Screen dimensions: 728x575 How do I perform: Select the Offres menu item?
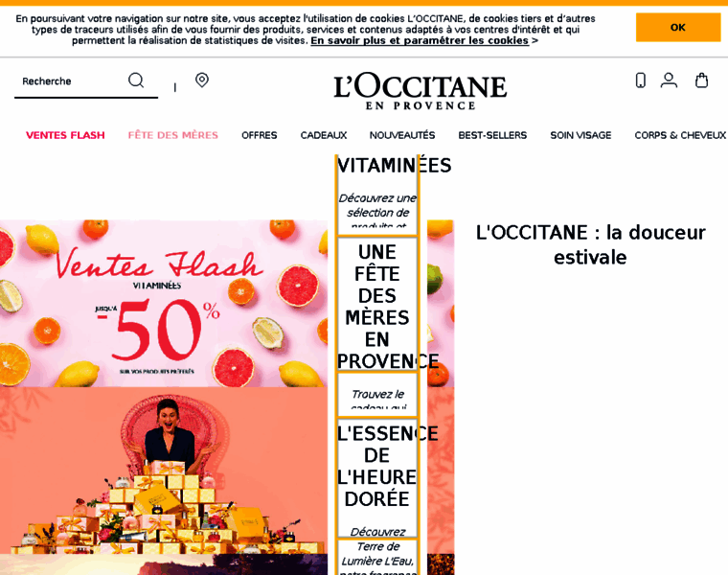pos(259,135)
